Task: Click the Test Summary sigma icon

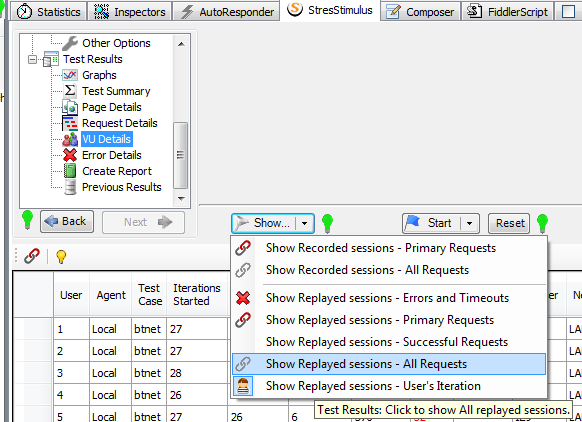Action: (x=70, y=91)
